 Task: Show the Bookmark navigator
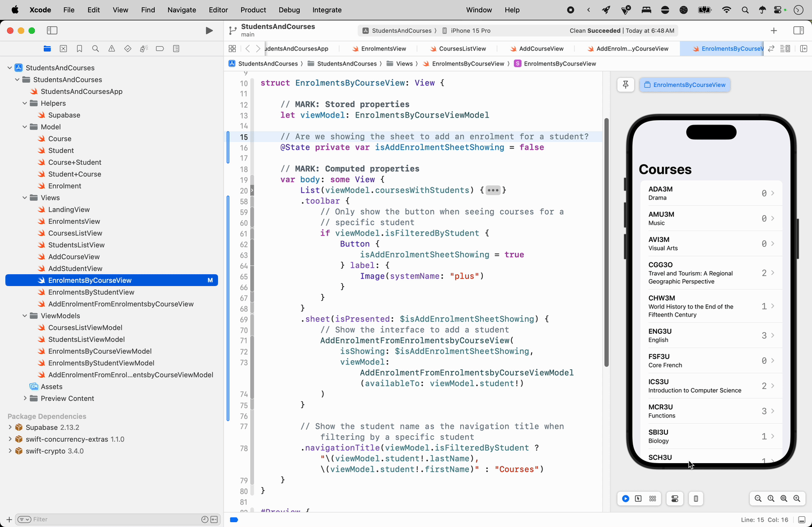(x=79, y=49)
